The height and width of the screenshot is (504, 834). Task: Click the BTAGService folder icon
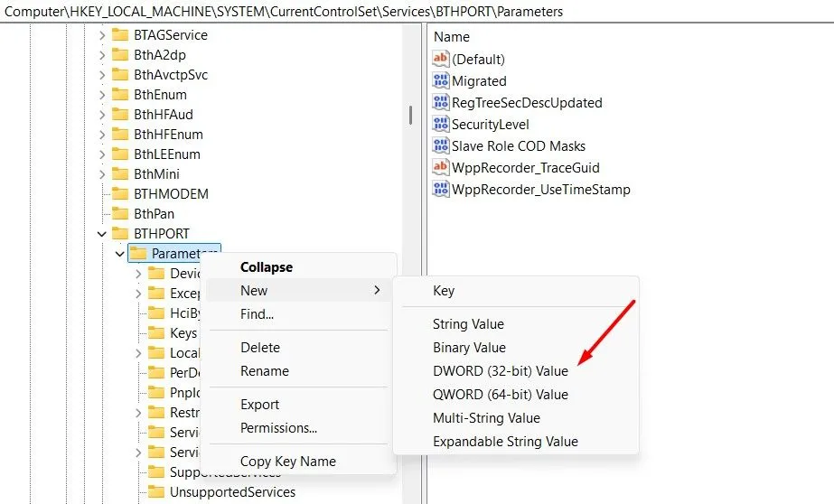[x=119, y=35]
